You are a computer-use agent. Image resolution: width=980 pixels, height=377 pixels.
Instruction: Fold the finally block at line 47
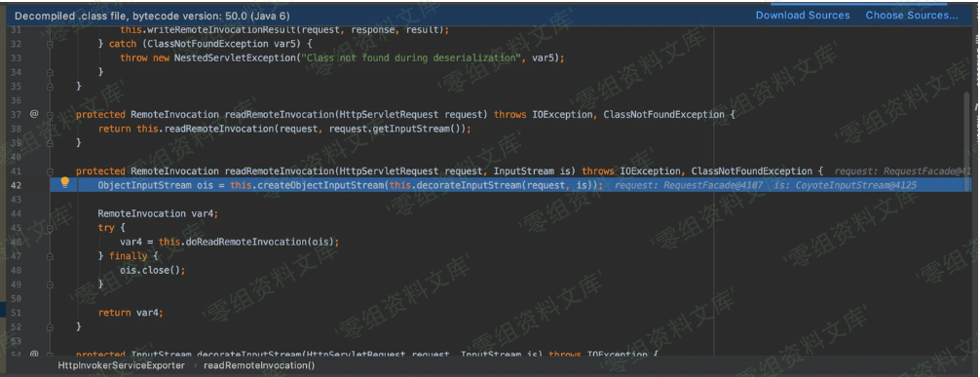tap(50, 256)
